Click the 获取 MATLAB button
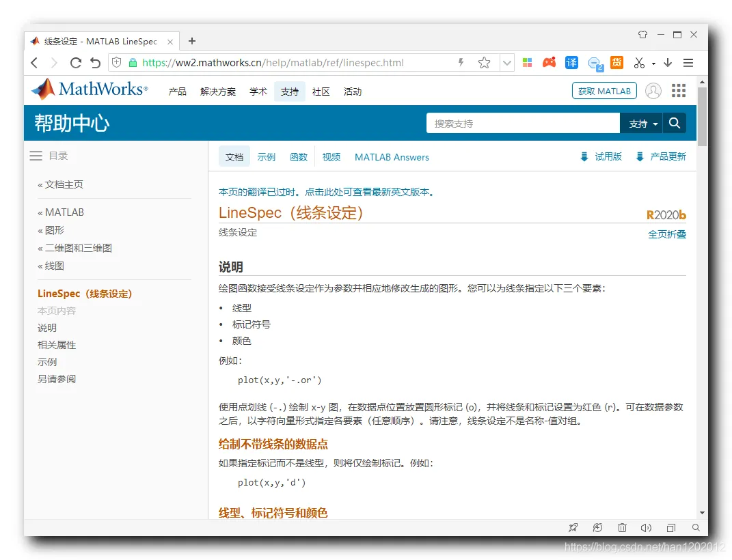Viewport: 732px width, 560px height. pyautogui.click(x=605, y=91)
